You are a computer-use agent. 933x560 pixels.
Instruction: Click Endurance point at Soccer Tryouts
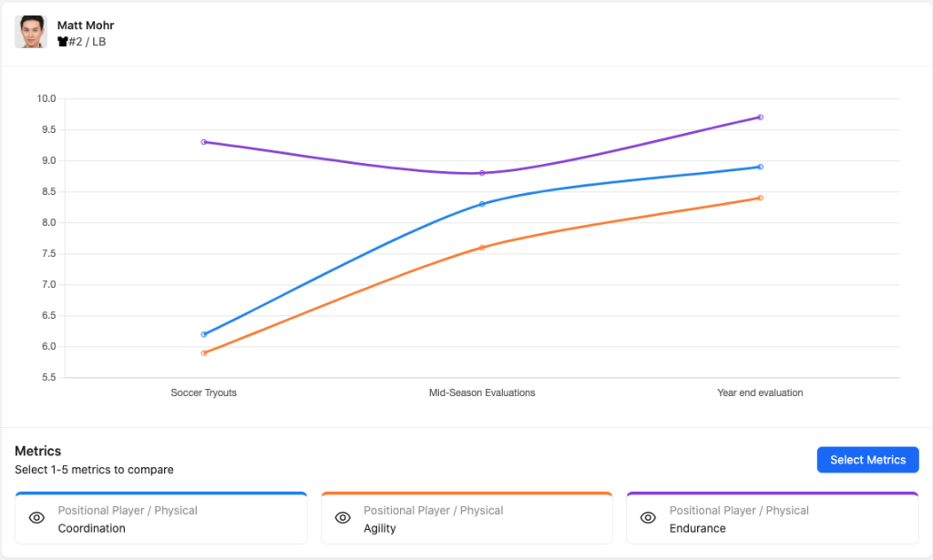204,142
